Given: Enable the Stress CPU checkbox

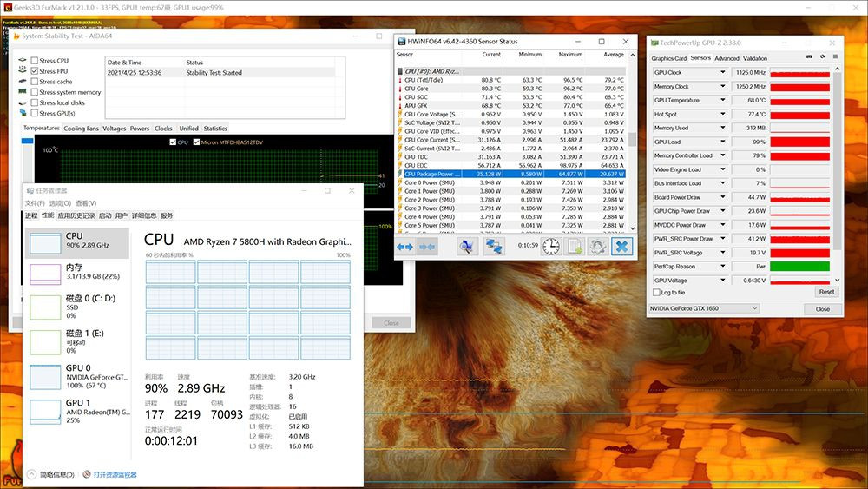Looking at the screenshot, I should [35, 61].
